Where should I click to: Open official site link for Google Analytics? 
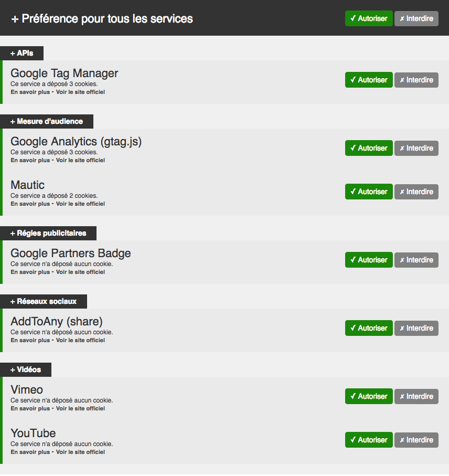pos(80,160)
